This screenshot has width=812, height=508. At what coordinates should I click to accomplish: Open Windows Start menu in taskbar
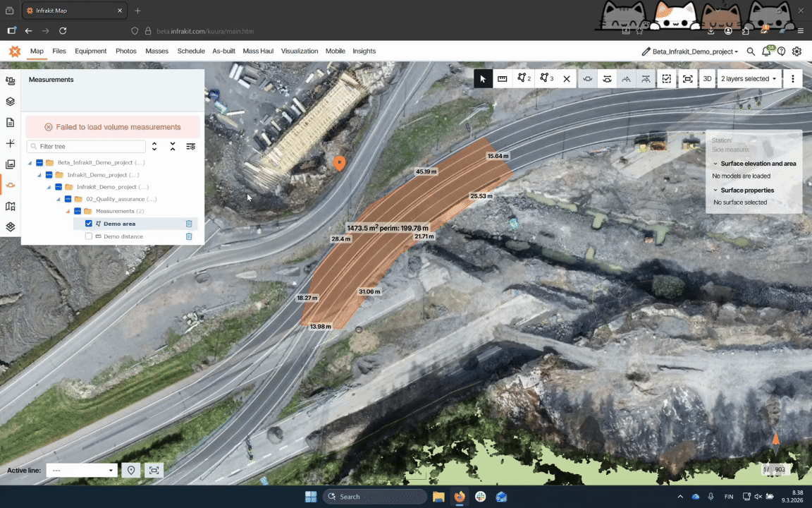311,497
